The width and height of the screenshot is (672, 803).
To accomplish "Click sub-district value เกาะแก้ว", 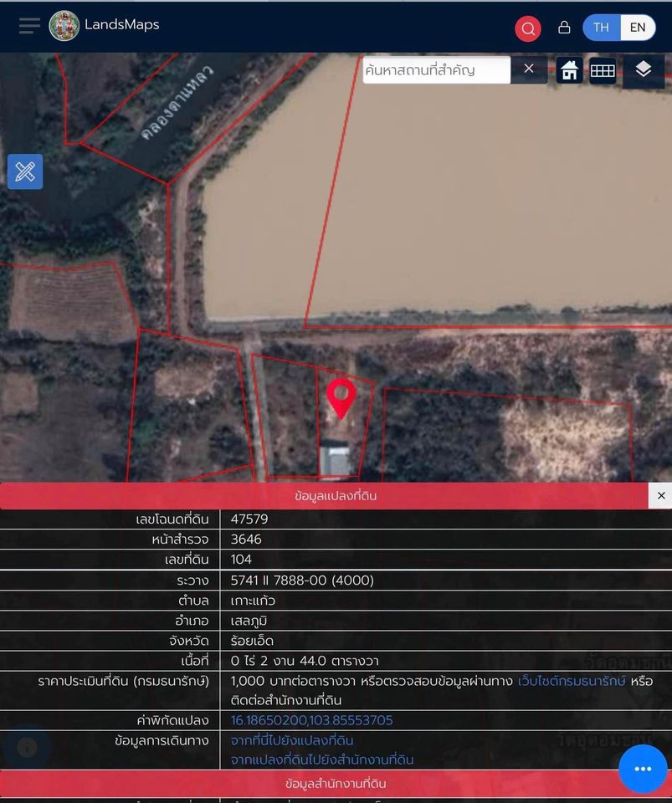I will [253, 601].
